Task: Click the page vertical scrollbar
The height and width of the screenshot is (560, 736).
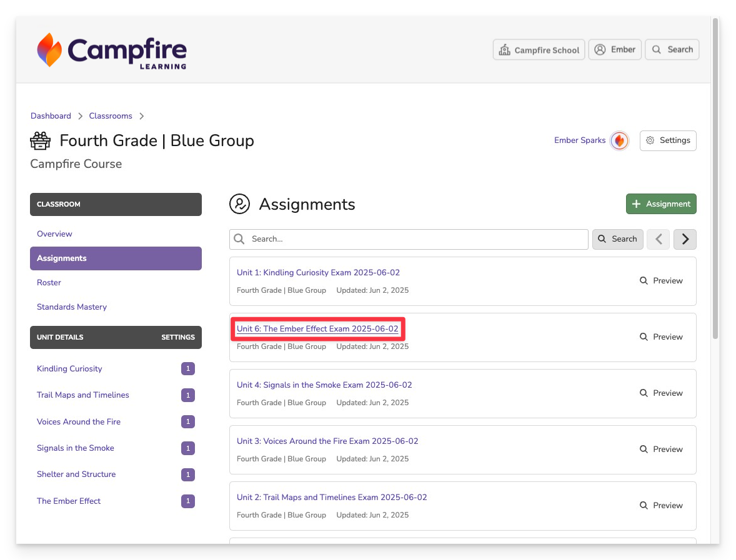Action: 715,178
